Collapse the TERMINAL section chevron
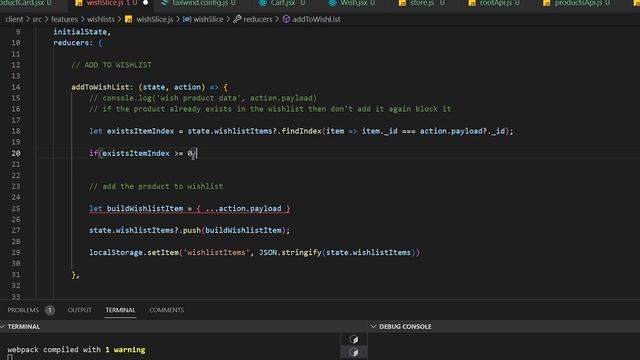The height and width of the screenshot is (360, 640). point(3,327)
